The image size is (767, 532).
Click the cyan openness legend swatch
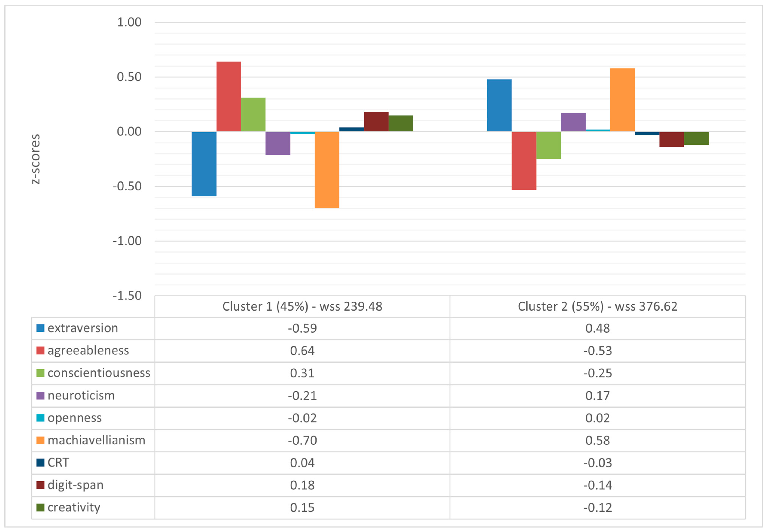click(x=40, y=418)
